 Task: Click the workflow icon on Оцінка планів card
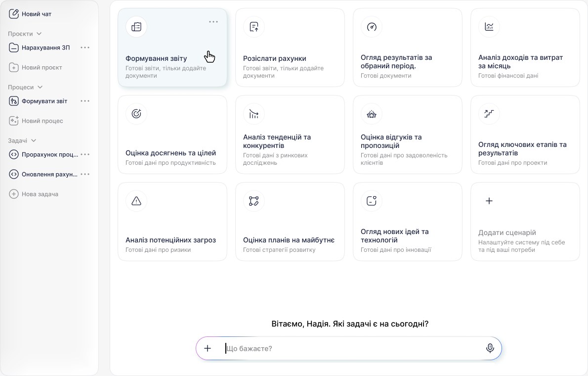click(x=254, y=201)
